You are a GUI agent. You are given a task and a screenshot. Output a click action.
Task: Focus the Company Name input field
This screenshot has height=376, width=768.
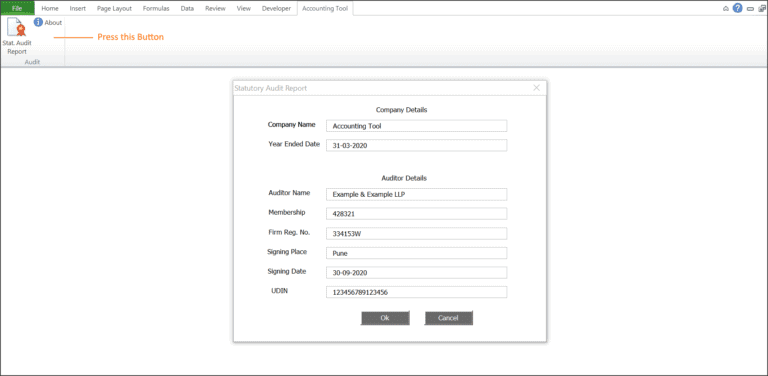(x=416, y=126)
